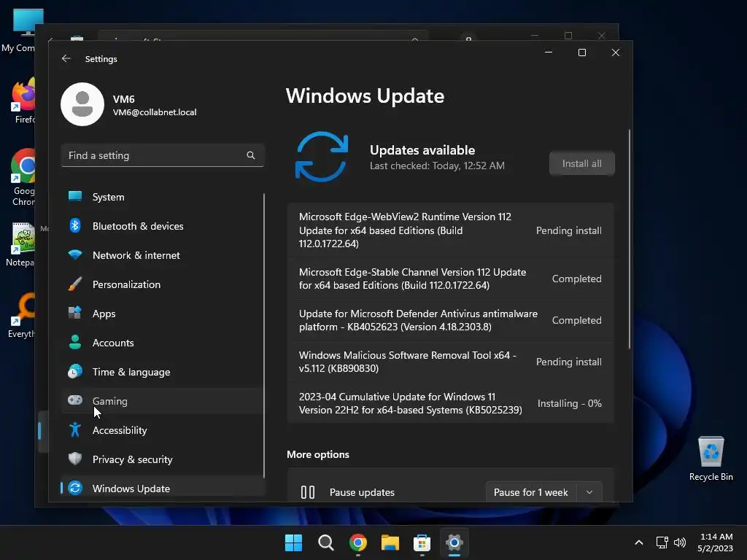Open File Explorer from the taskbar

click(x=390, y=542)
